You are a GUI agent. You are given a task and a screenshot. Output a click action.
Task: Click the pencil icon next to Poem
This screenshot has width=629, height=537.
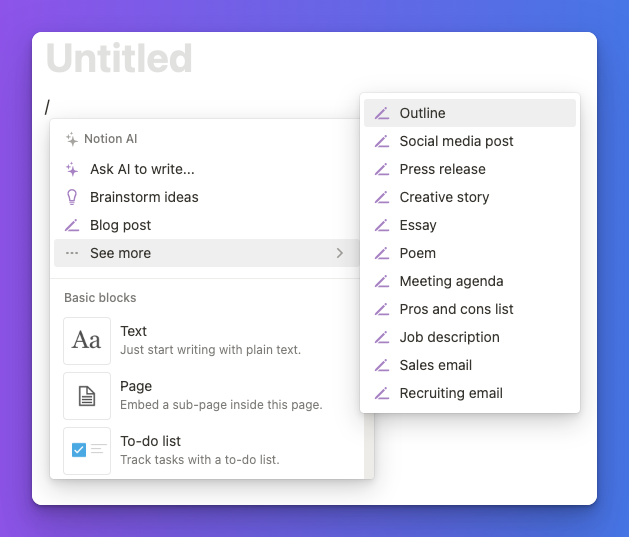coord(382,253)
